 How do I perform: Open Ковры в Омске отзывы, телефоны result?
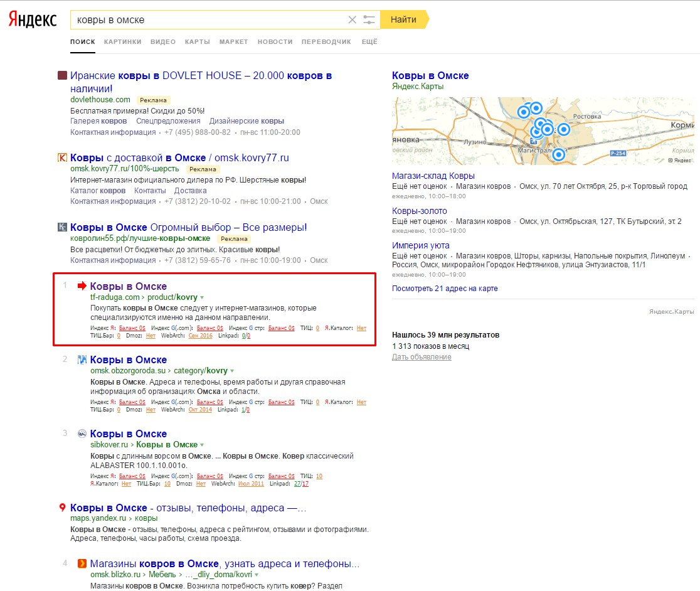(188, 508)
